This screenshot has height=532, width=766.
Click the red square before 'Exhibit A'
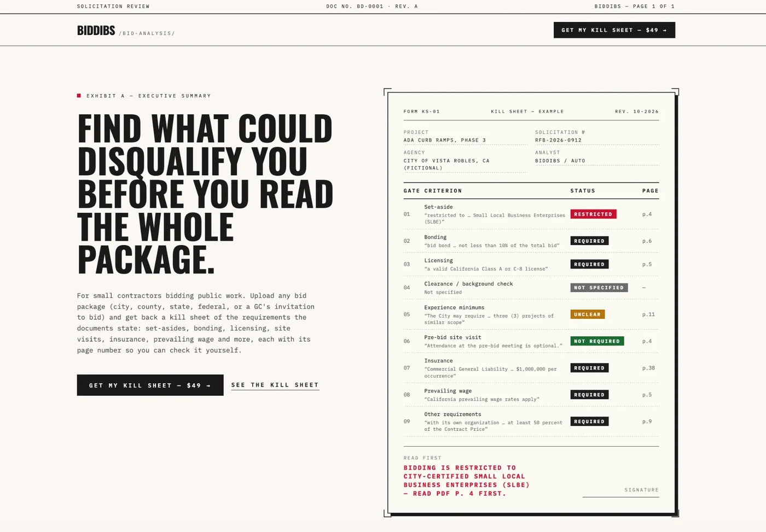[x=79, y=96]
